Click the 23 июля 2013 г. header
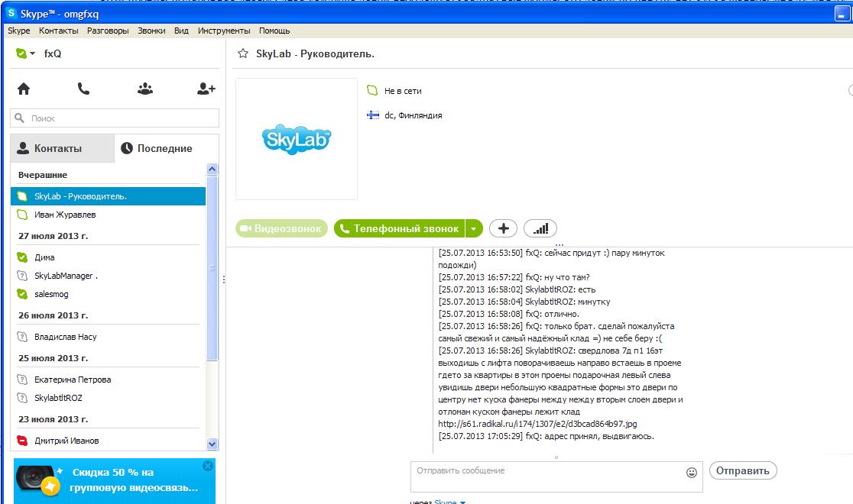The image size is (853, 504). click(x=54, y=419)
